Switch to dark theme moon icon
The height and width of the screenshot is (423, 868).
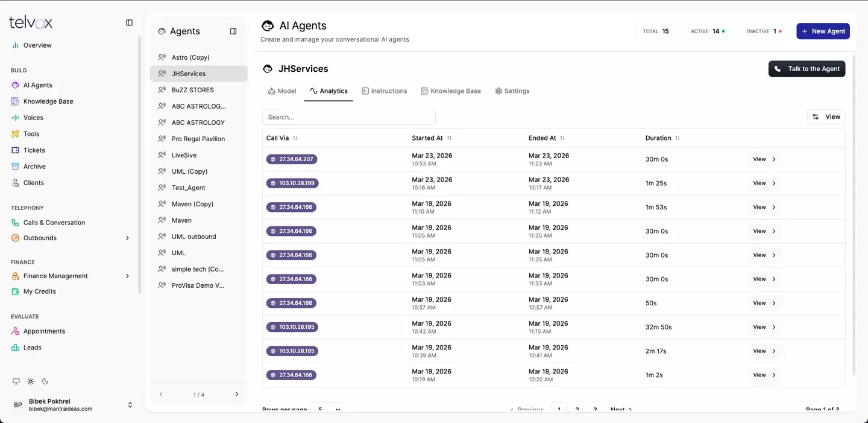click(x=45, y=381)
